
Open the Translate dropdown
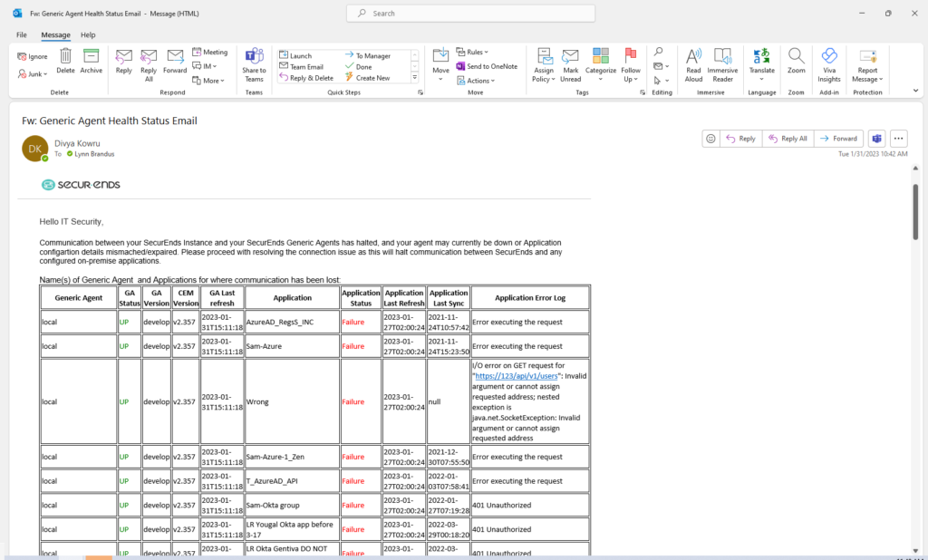(761, 65)
